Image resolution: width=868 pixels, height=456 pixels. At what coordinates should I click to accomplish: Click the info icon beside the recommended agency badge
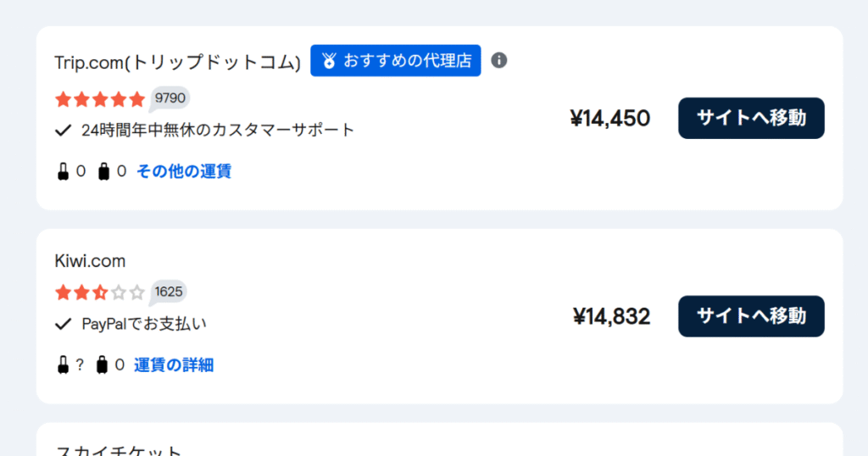pyautogui.click(x=498, y=60)
